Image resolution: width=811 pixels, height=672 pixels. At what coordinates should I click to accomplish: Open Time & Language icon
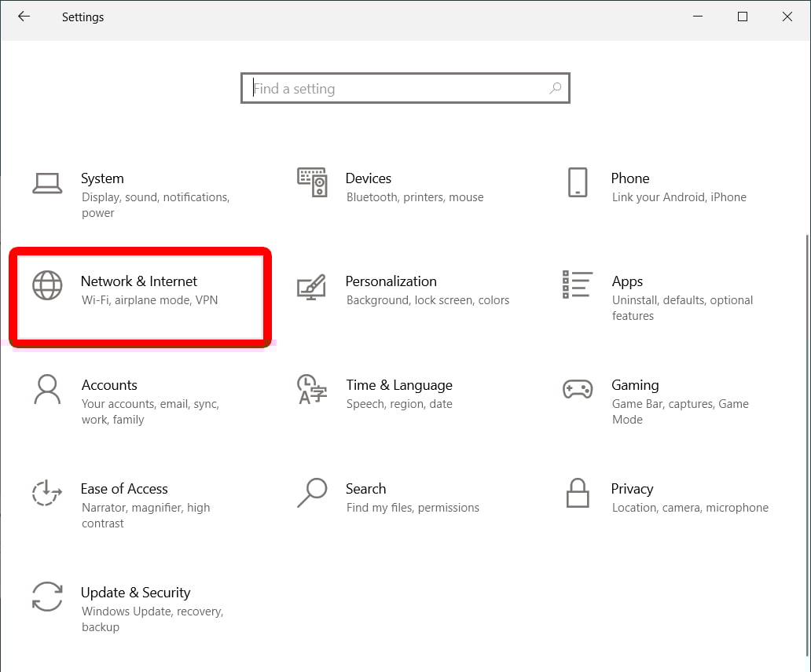point(312,389)
